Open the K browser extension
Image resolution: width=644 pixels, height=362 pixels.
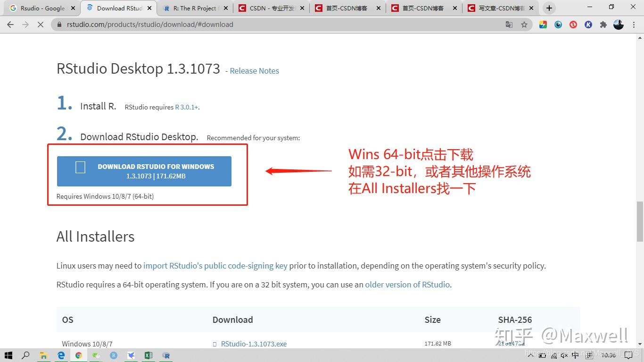(x=588, y=25)
